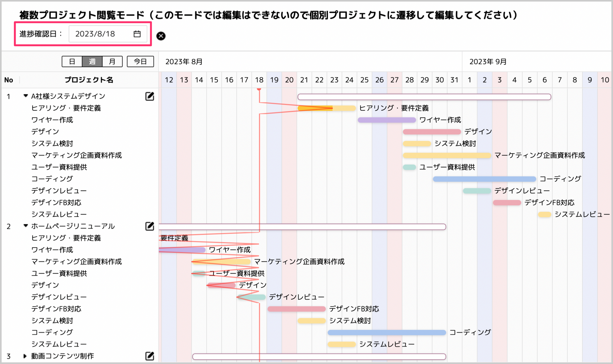Click project 2 マーケティング企画資料作成 bar
Image resolution: width=613 pixels, height=364 pixels.
coord(221,262)
